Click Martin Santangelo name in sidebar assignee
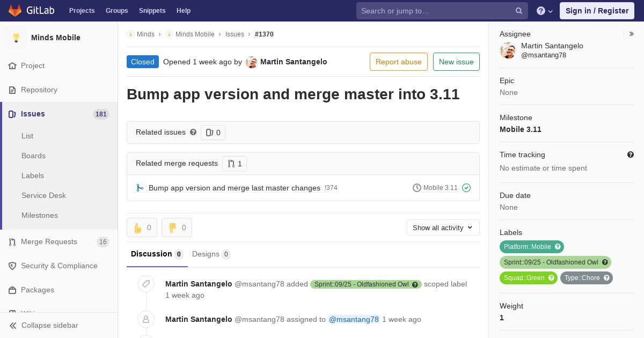This screenshot has width=644, height=338. 552,46
